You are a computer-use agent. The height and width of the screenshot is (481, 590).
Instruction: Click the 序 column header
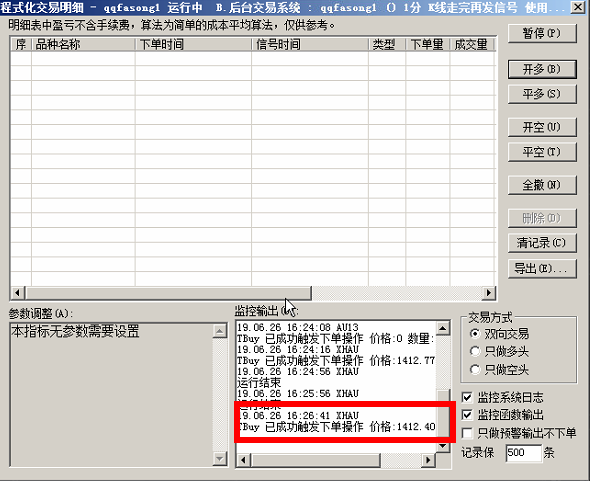point(21,44)
